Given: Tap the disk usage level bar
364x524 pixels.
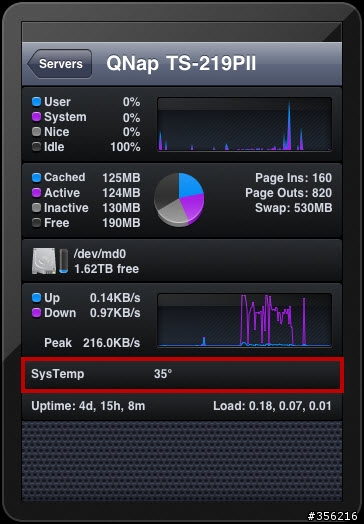Looking at the screenshot, I should tap(64, 261).
